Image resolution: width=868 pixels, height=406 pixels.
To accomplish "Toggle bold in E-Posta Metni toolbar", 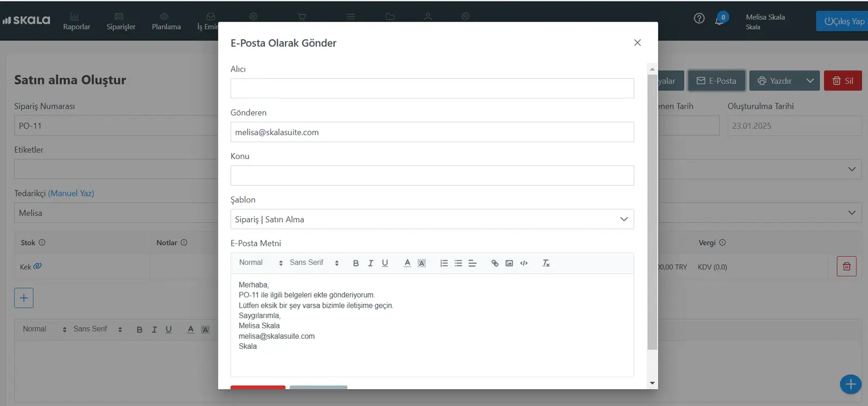I will pyautogui.click(x=356, y=263).
